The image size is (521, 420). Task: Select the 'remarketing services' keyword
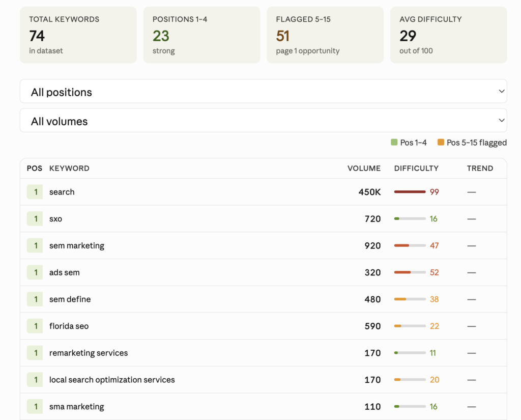pyautogui.click(x=89, y=353)
